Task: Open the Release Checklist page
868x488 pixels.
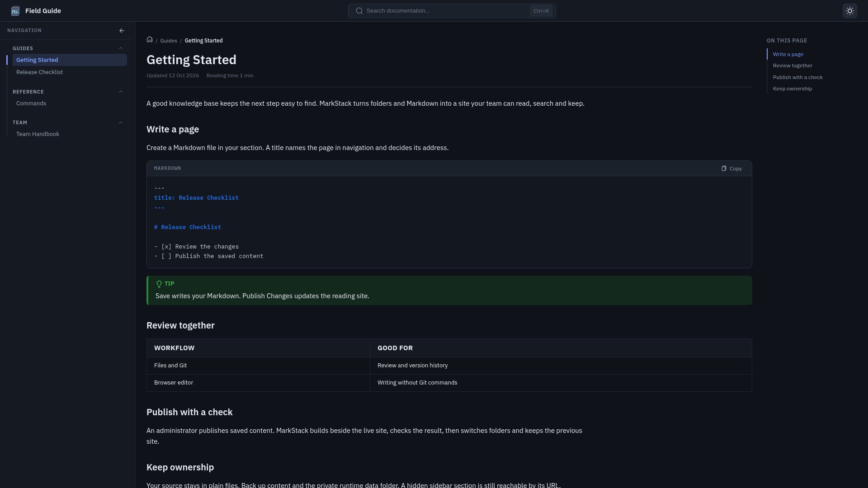Action: tap(70, 72)
